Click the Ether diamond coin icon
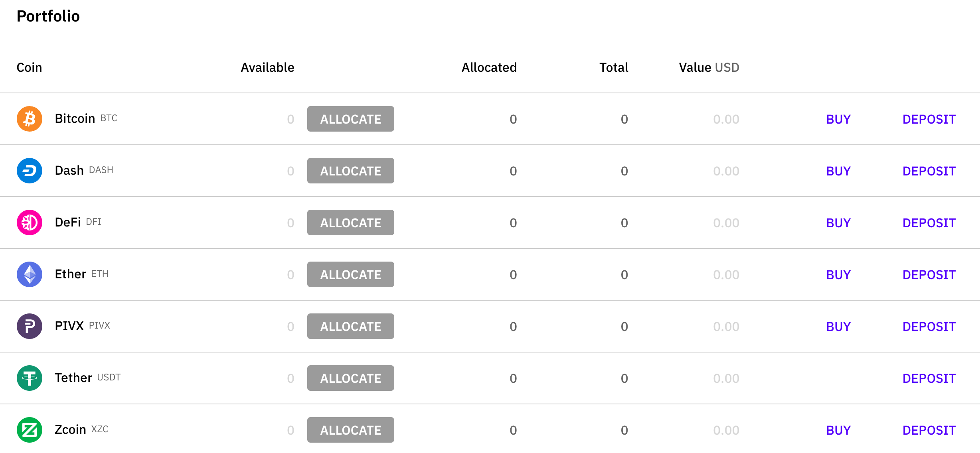980x453 pixels. click(30, 274)
